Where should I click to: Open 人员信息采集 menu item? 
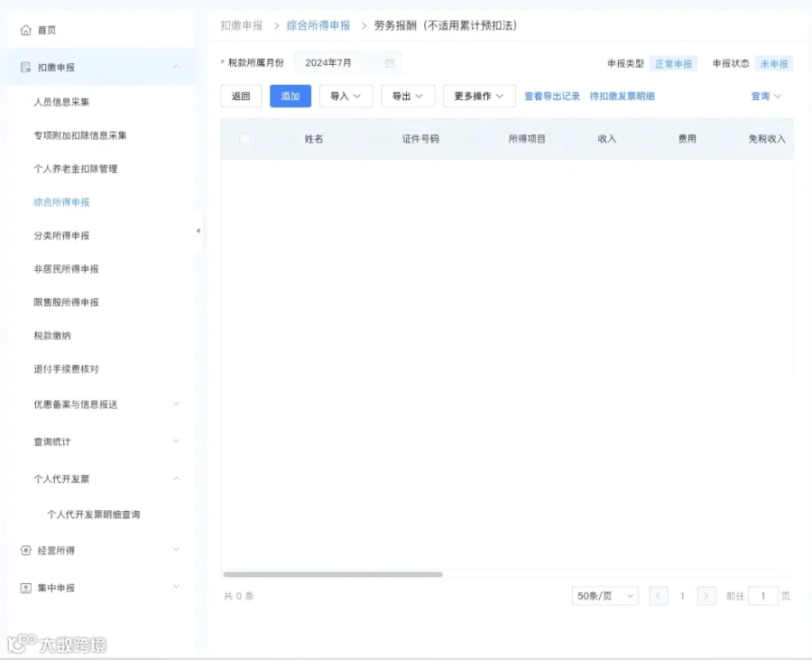click(61, 102)
